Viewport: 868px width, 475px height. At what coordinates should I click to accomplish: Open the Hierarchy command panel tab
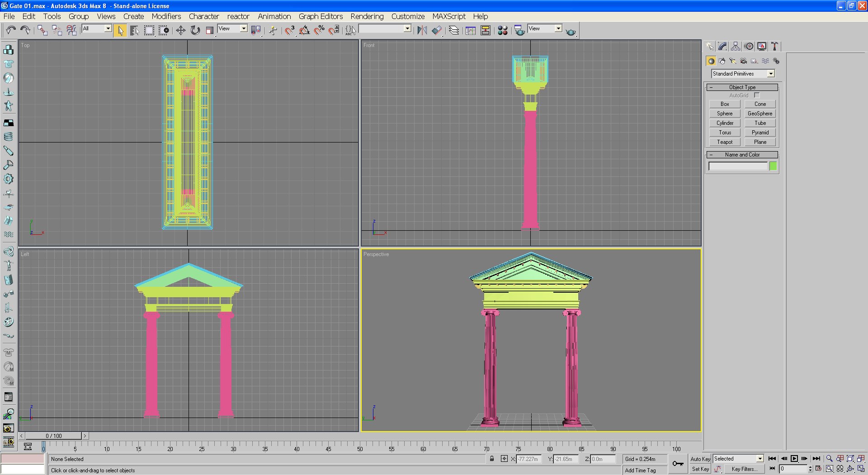click(736, 46)
